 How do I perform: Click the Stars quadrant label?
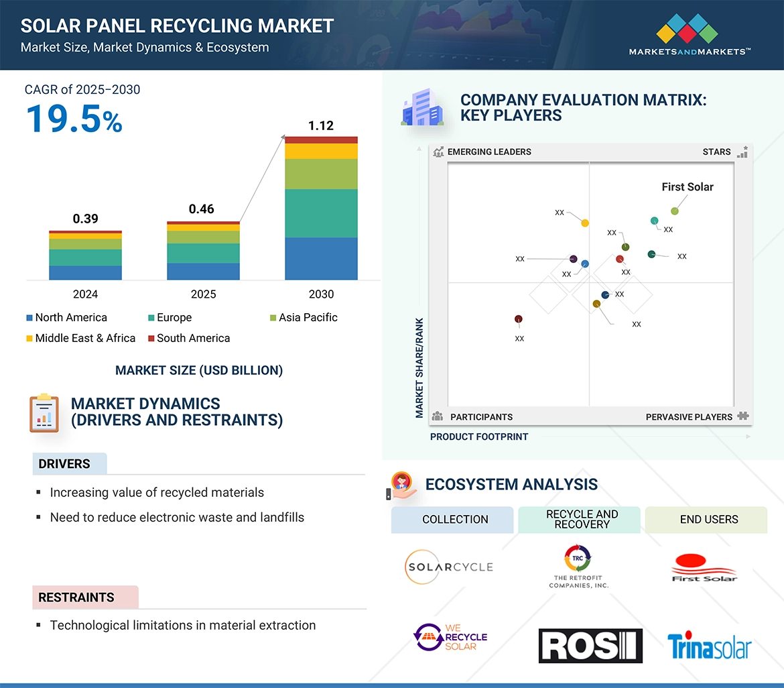(716, 152)
